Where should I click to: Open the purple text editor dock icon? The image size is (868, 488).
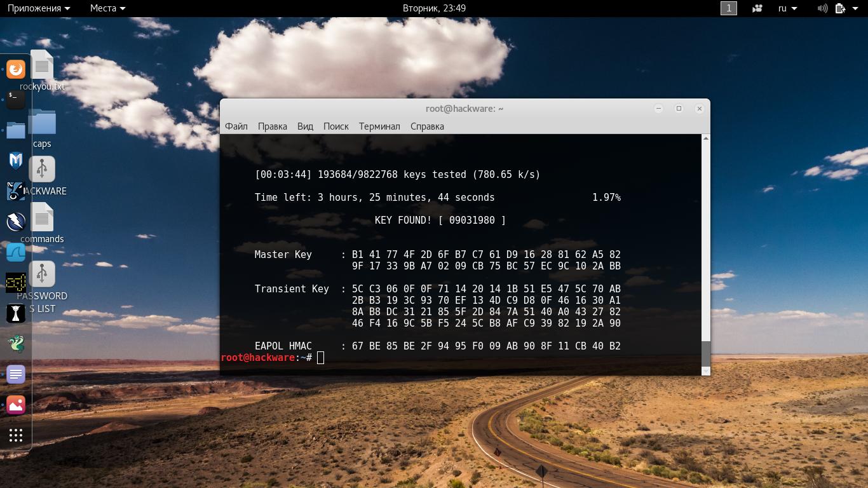16,374
